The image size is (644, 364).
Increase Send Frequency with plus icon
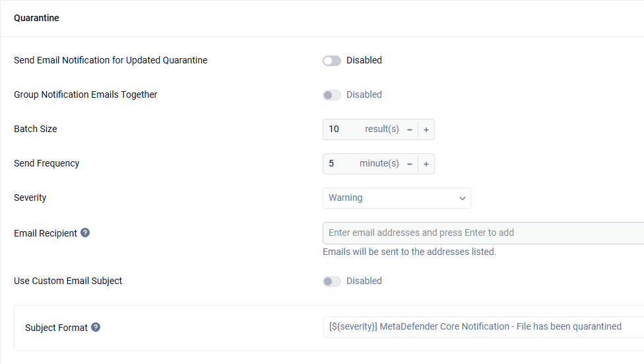(x=426, y=164)
